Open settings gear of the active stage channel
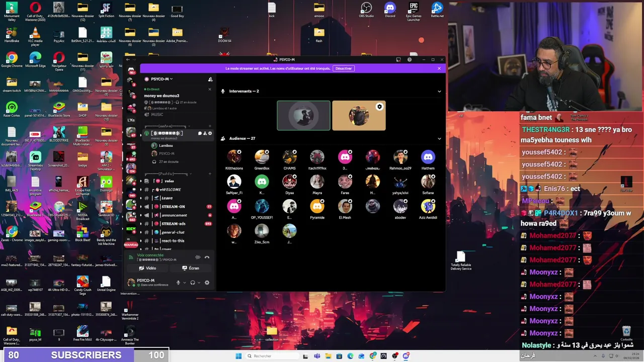The height and width of the screenshot is (362, 644). 210,133
